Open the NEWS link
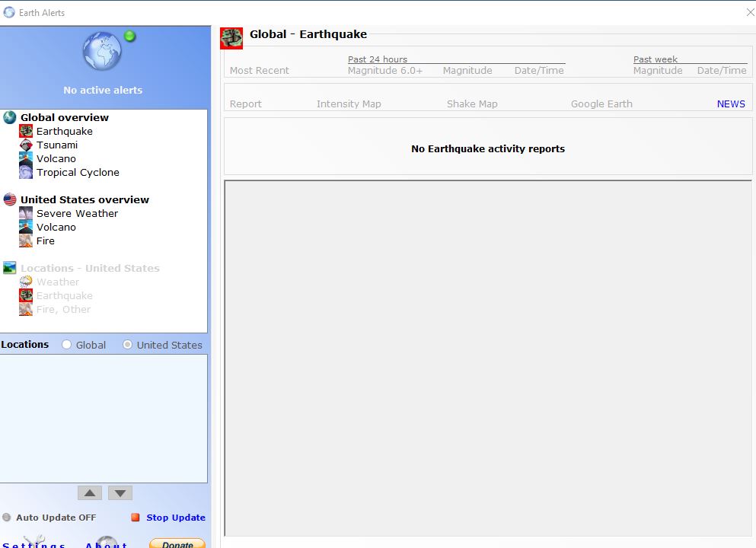This screenshot has height=548, width=756. click(x=731, y=104)
